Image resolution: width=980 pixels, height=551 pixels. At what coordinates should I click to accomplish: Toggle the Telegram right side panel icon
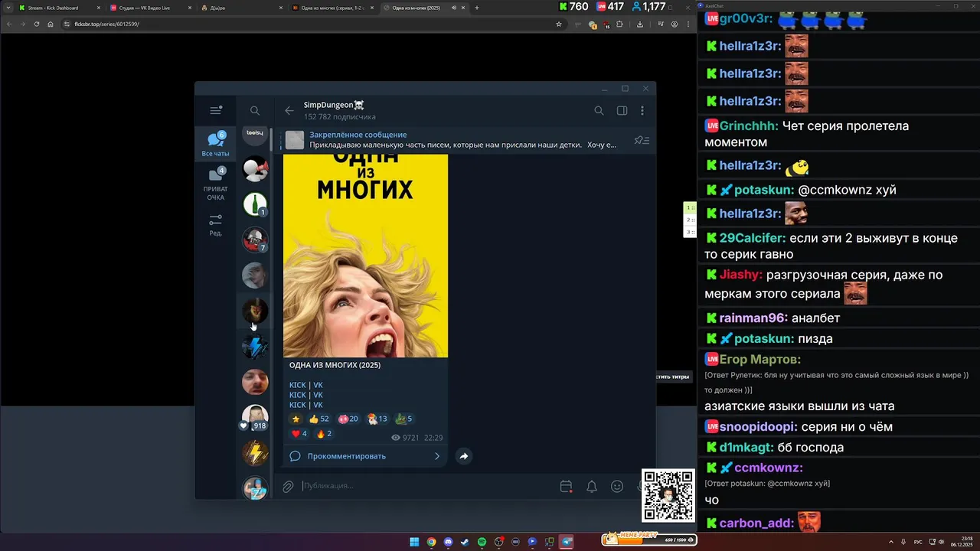[622, 110]
